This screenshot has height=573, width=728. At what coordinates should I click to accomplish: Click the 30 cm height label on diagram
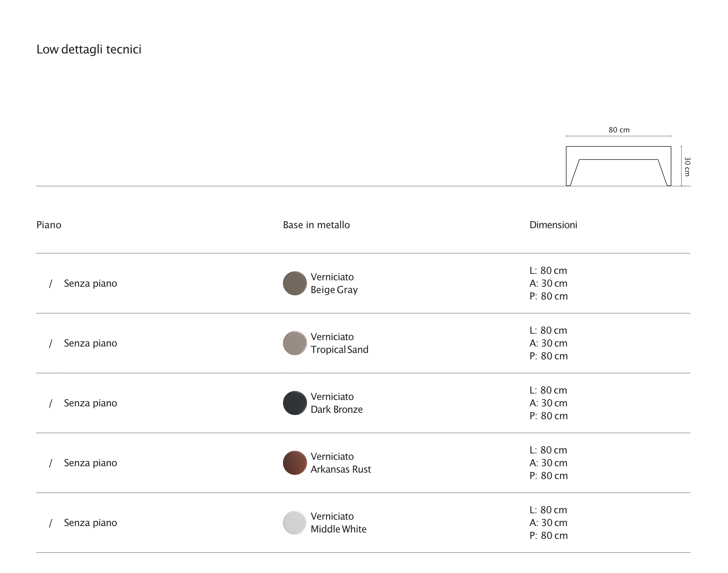pyautogui.click(x=687, y=166)
